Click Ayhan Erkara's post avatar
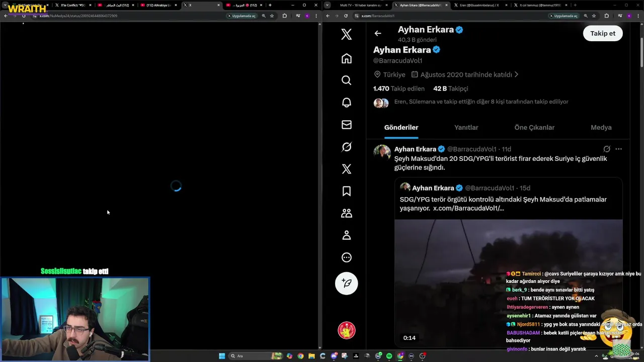 tap(382, 152)
